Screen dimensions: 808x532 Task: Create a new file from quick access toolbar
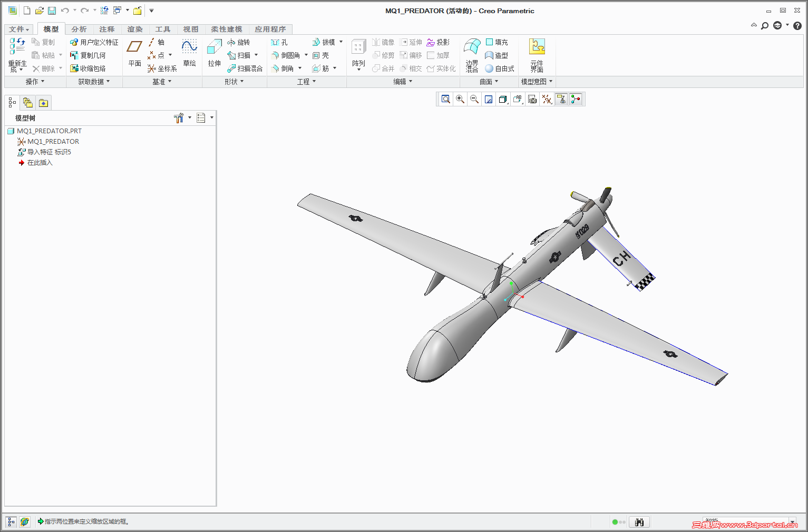pyautogui.click(x=27, y=11)
